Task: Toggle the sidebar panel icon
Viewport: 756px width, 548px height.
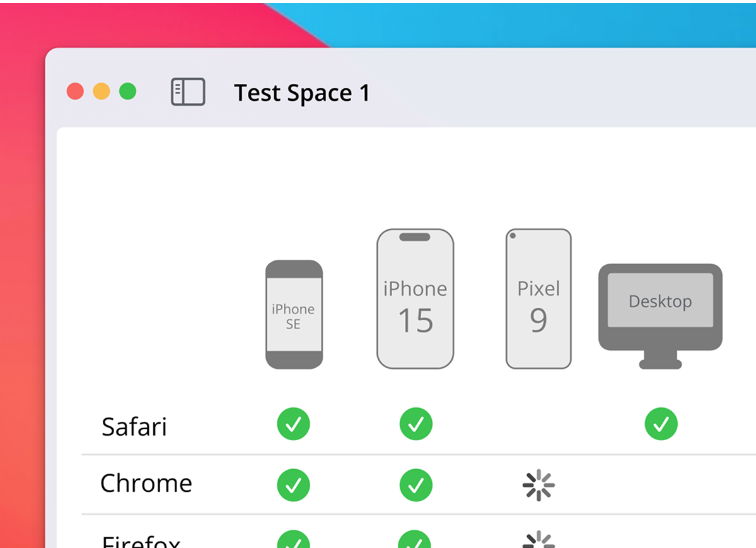Action: (188, 92)
